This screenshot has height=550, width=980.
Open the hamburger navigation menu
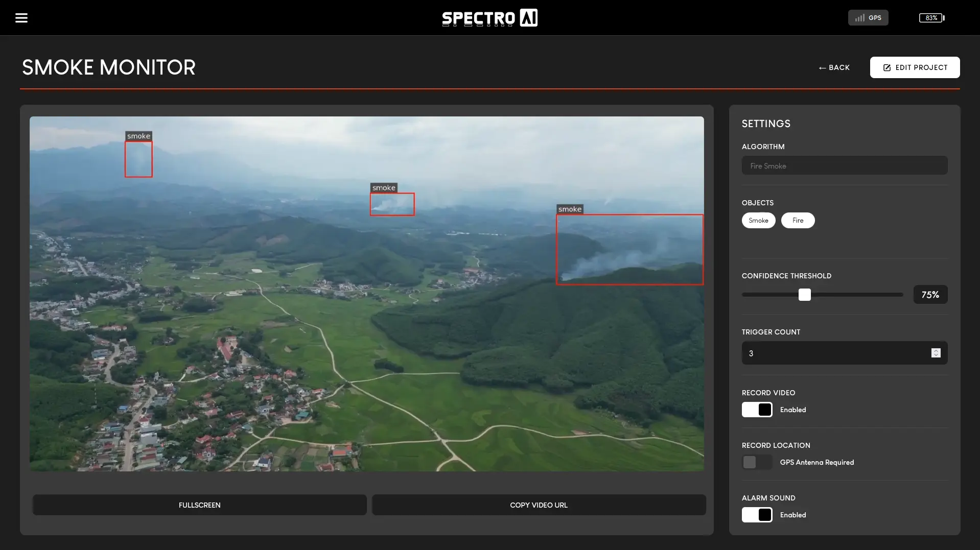click(21, 17)
